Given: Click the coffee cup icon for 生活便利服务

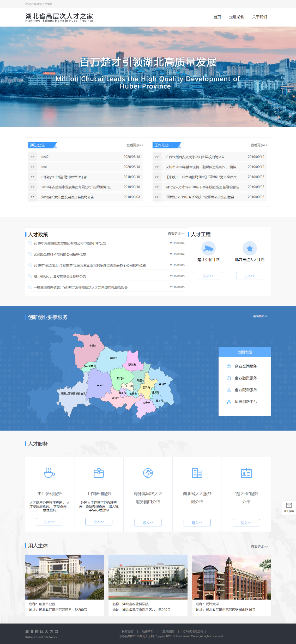Looking at the screenshot, I should [50, 473].
